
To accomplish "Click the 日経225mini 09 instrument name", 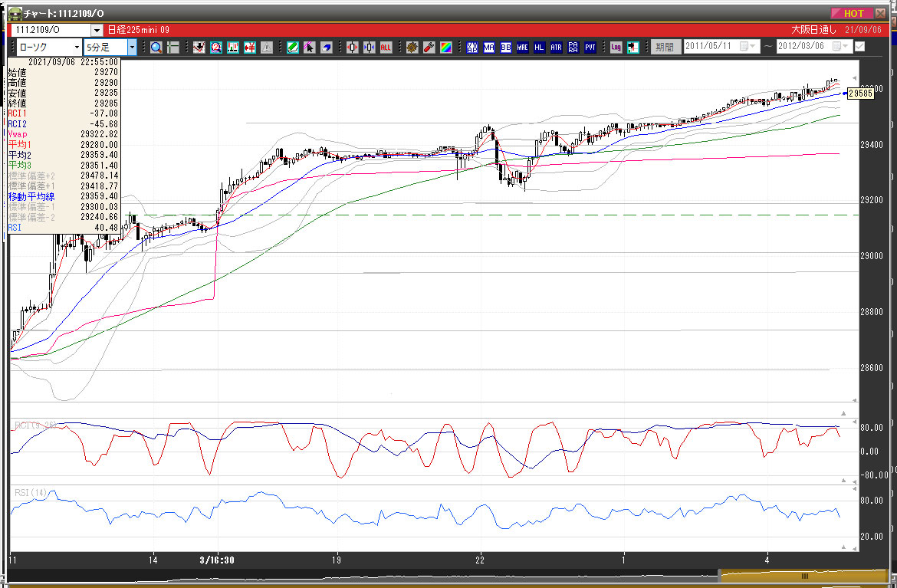I will point(139,30).
